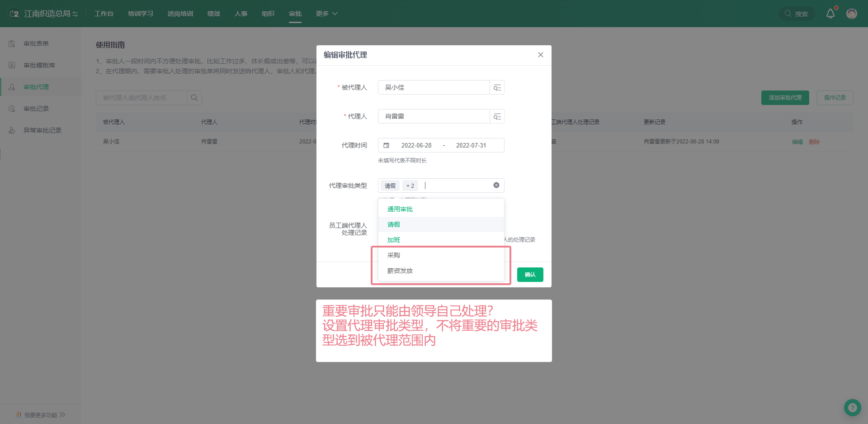Deselect 加班 option in the dropdown
This screenshot has height=424, width=868.
coord(394,240)
